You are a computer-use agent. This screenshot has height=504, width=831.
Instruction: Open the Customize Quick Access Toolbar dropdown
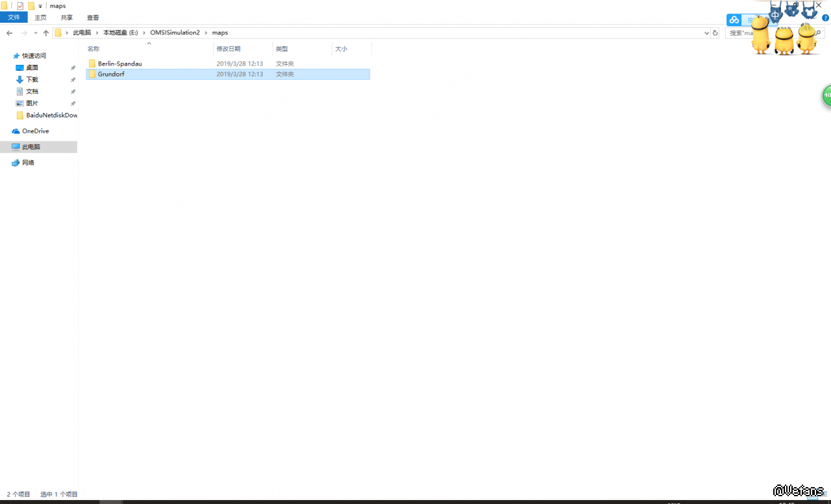[x=40, y=6]
